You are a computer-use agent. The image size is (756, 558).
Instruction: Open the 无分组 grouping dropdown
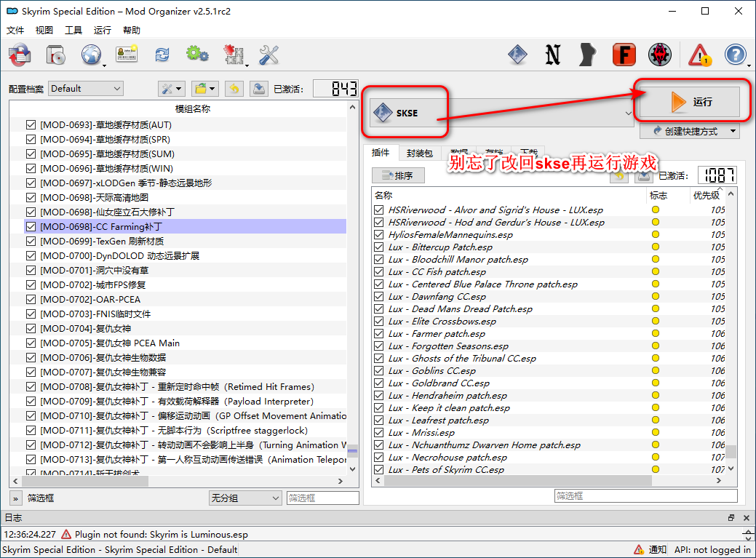coord(244,498)
